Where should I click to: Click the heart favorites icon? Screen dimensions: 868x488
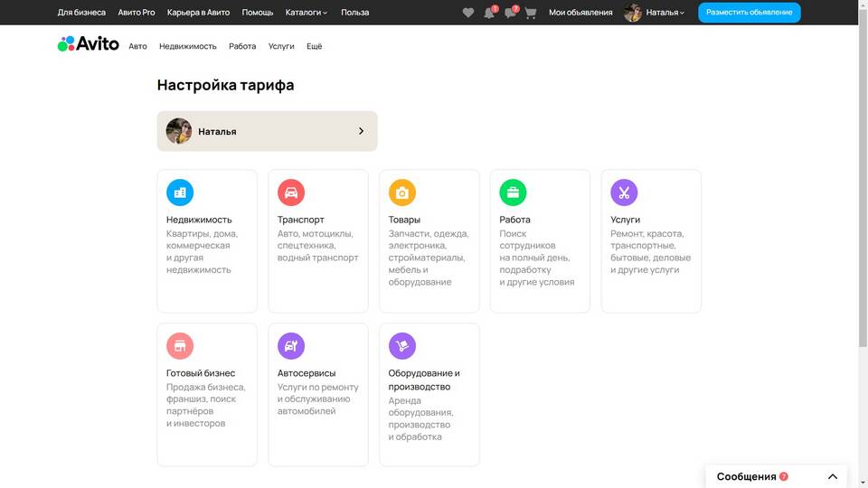coord(467,13)
